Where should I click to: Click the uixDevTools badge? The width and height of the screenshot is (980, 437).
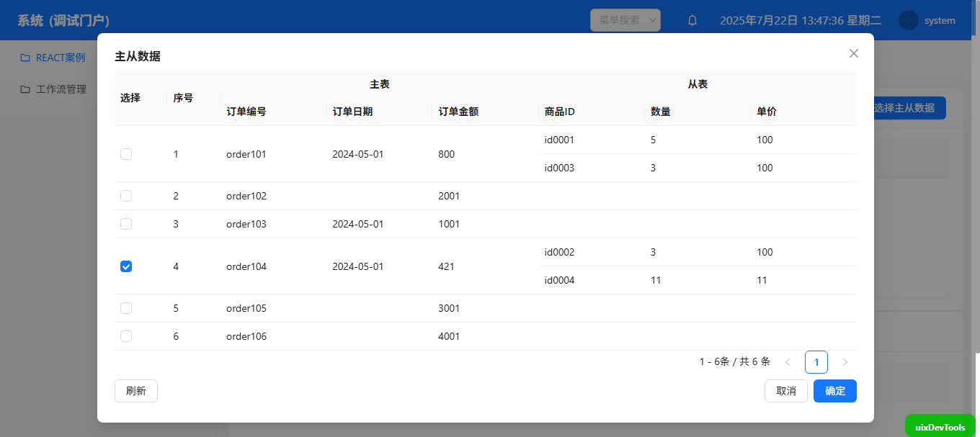(x=940, y=427)
